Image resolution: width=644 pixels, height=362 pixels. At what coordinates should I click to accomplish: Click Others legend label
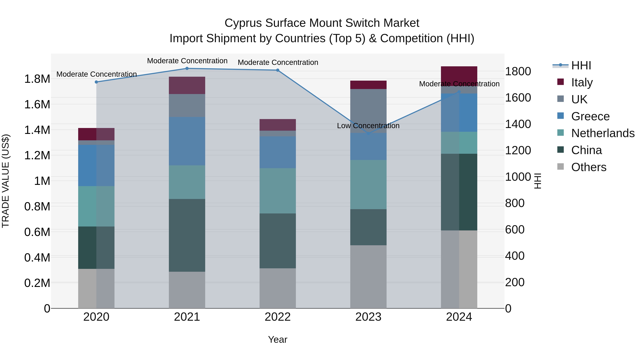coord(589,167)
